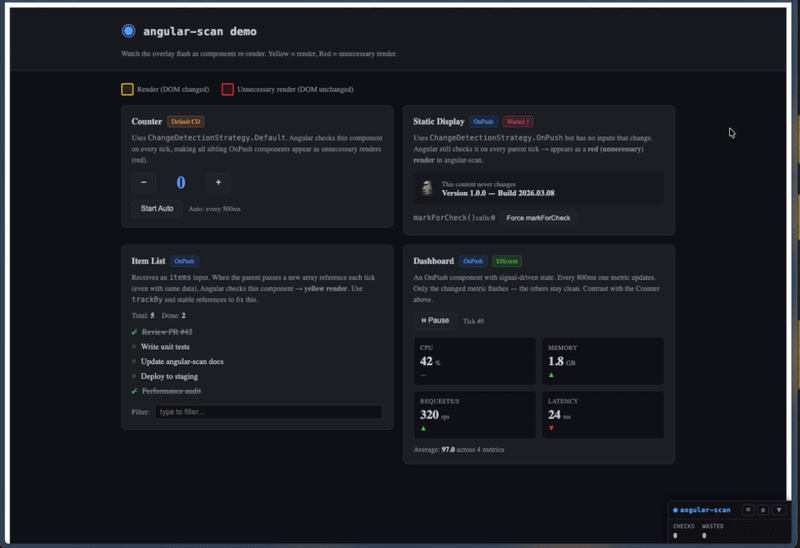Click the Start Auto button
Screen dimensions: 800x548
click(x=157, y=208)
